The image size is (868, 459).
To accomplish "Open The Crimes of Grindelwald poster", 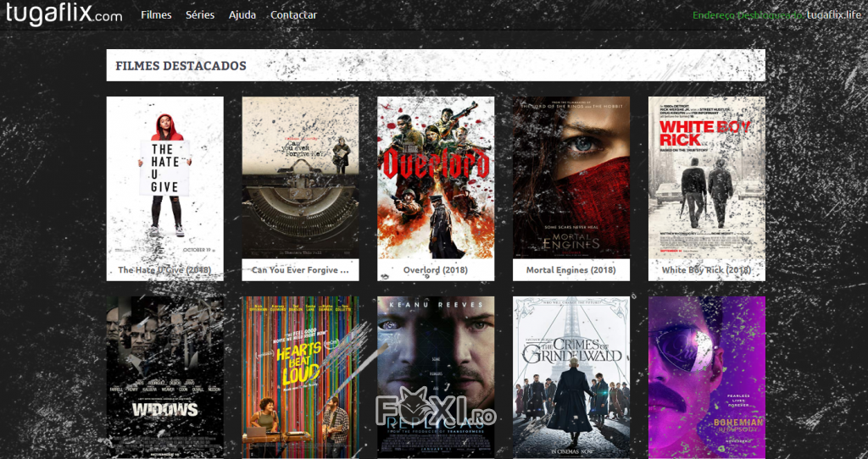I will pyautogui.click(x=571, y=377).
